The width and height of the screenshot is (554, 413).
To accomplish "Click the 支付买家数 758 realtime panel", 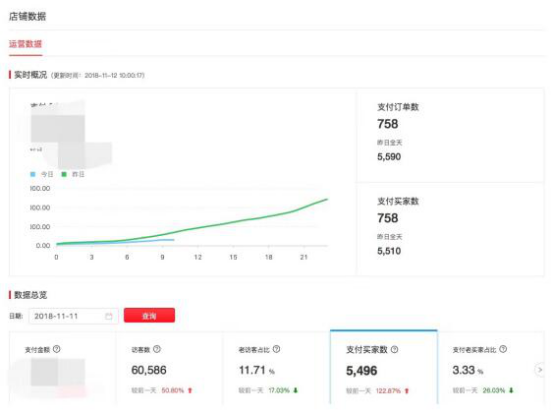I will tap(450, 229).
